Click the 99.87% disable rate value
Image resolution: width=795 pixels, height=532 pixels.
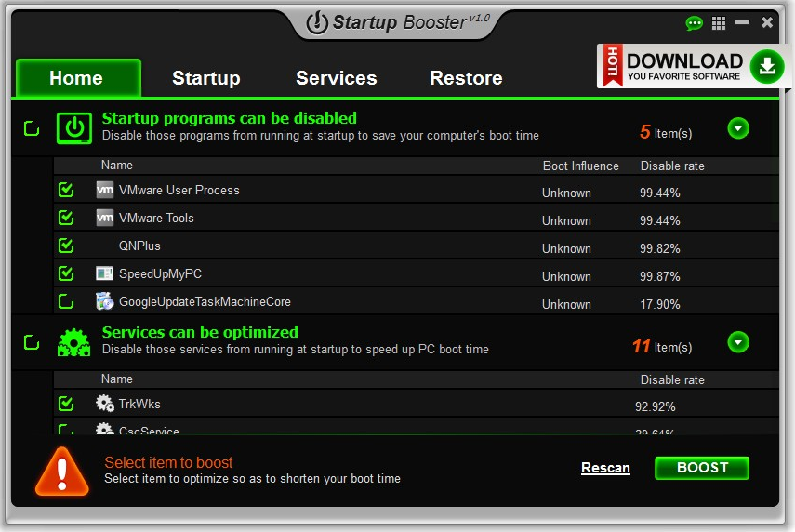(x=659, y=276)
